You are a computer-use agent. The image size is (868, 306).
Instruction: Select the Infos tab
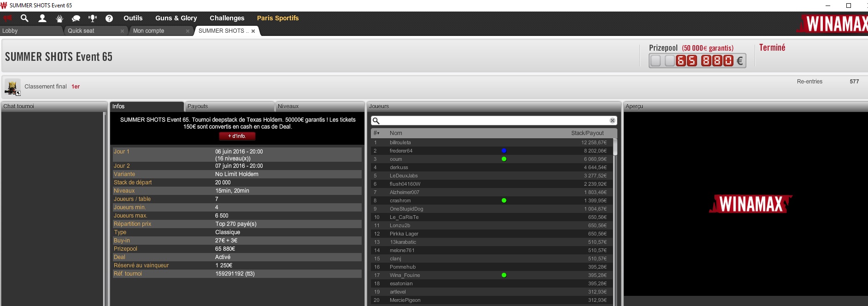(x=147, y=106)
